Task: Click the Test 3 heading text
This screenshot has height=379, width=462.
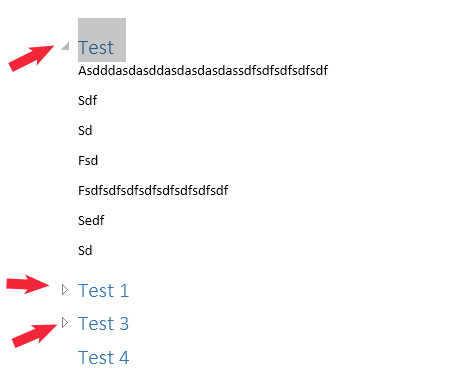Action: tap(103, 323)
